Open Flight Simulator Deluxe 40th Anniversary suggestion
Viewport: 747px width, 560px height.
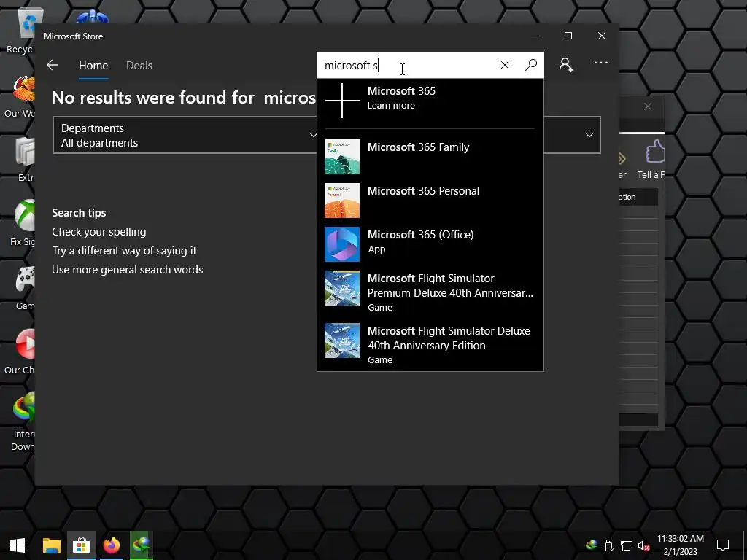click(430, 345)
